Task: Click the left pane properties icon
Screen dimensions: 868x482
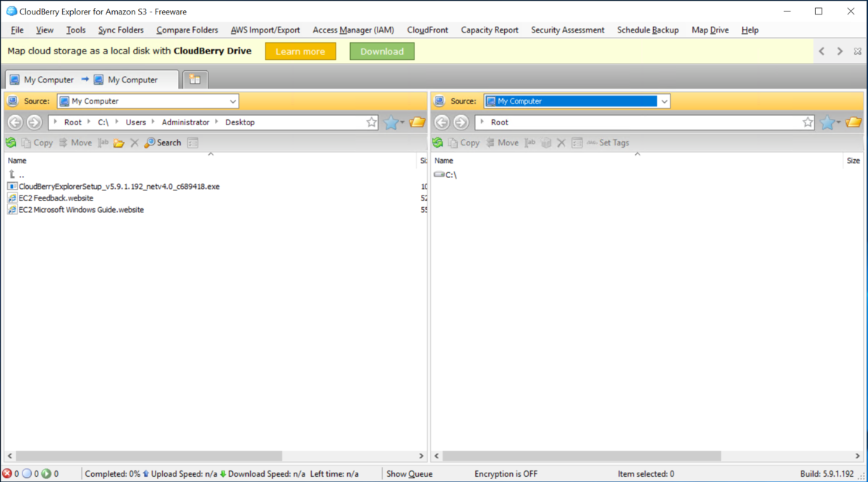Action: pos(192,143)
